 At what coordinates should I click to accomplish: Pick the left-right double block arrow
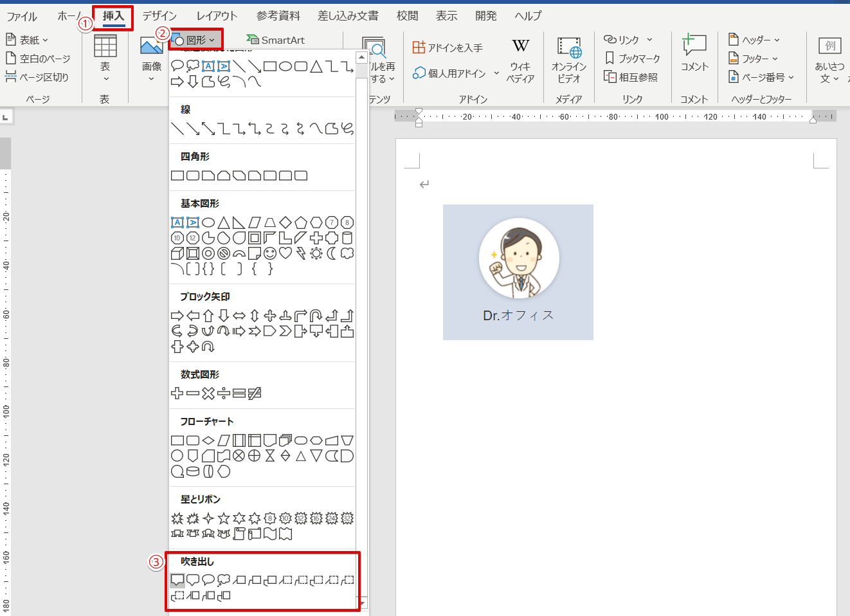[x=239, y=316]
